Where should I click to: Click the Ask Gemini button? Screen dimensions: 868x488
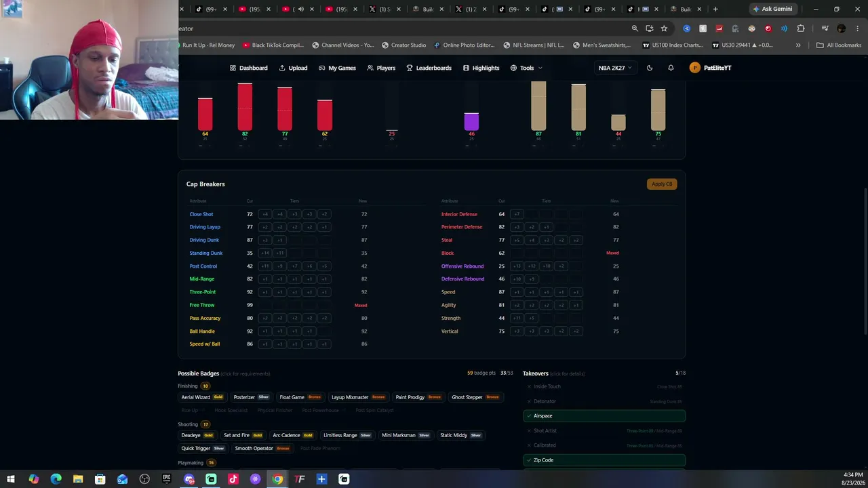click(x=772, y=9)
